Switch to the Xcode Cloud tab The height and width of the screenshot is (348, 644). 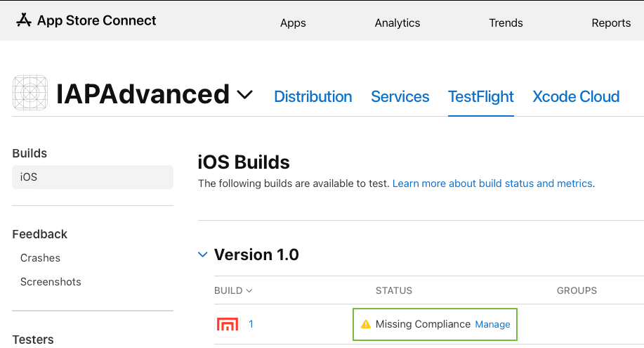tap(576, 97)
